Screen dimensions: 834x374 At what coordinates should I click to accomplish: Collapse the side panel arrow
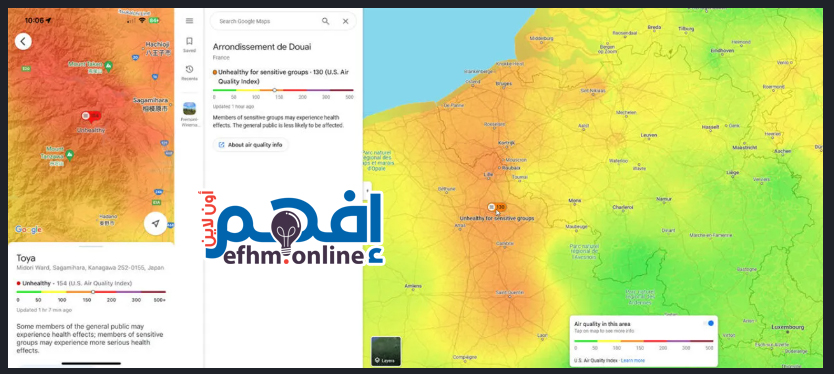(366, 189)
